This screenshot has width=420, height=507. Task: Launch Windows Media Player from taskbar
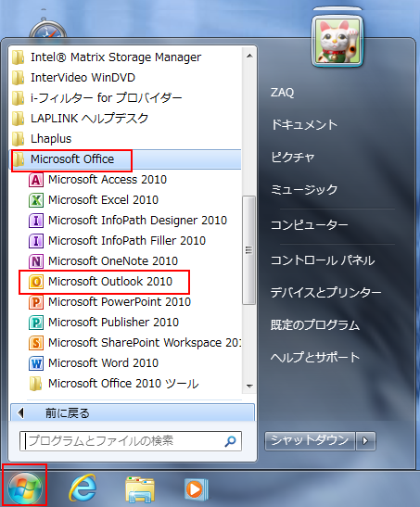pyautogui.click(x=196, y=488)
